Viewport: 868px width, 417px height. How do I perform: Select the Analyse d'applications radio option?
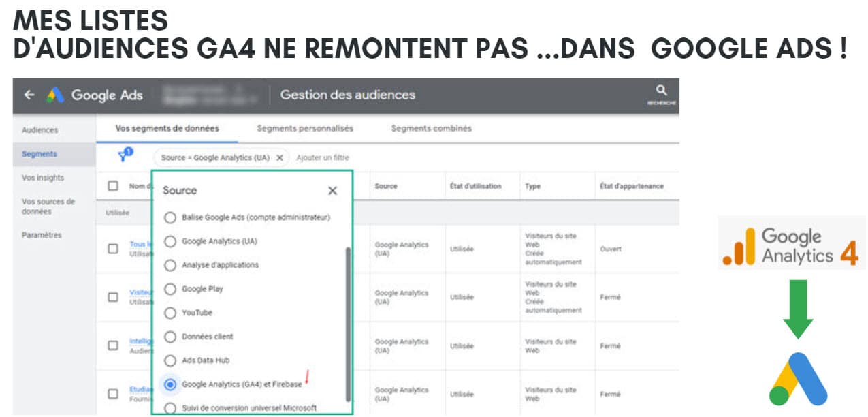point(170,265)
